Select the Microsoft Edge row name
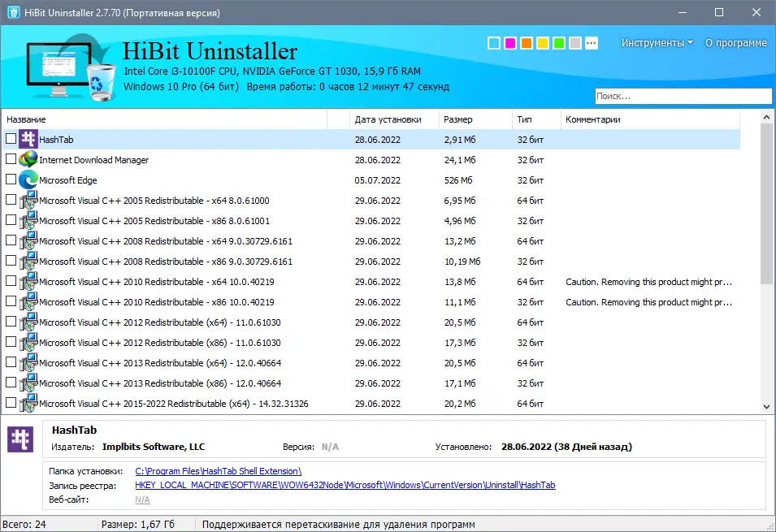The image size is (776, 532). point(68,180)
